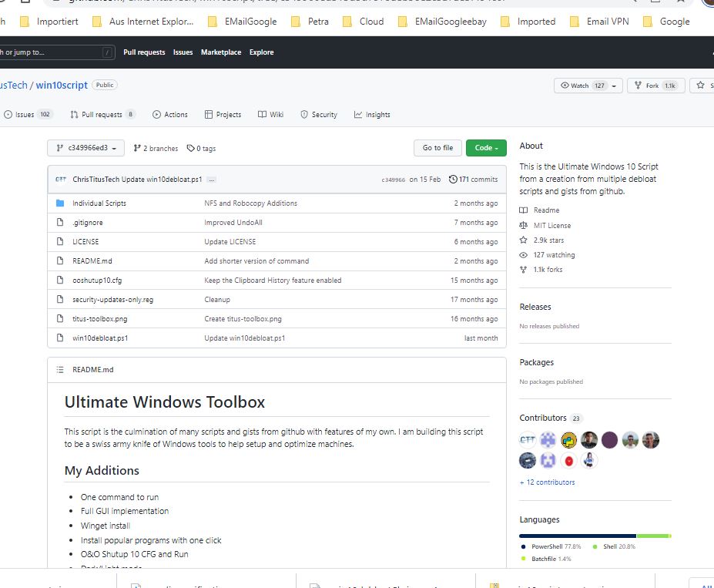View the 2.9k stars link
The height and width of the screenshot is (588, 714).
click(542, 240)
